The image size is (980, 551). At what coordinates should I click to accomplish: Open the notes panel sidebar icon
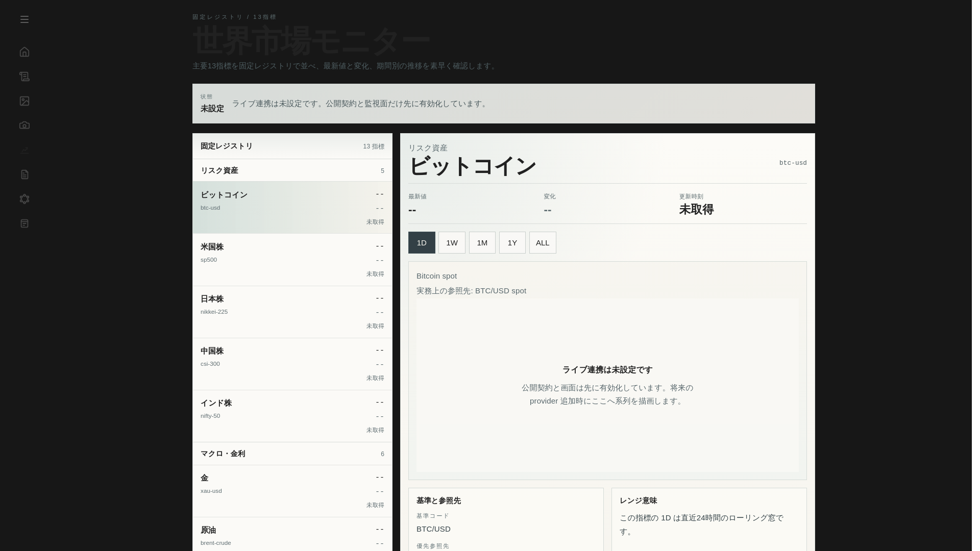coord(24,223)
